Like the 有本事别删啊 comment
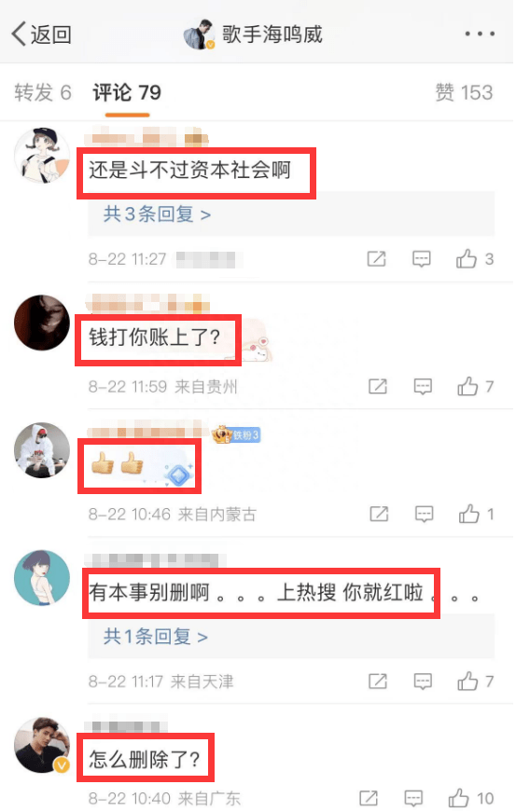516x812 pixels. 475,681
